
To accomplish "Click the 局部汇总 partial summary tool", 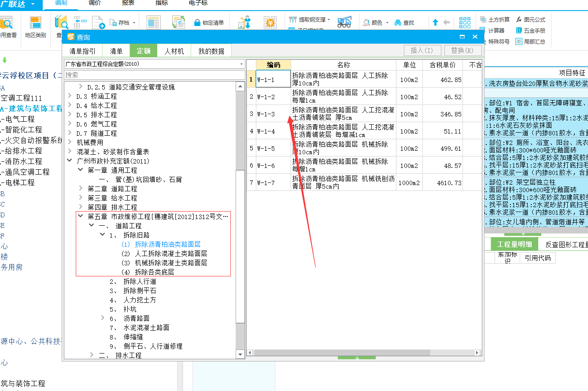I will (530, 42).
